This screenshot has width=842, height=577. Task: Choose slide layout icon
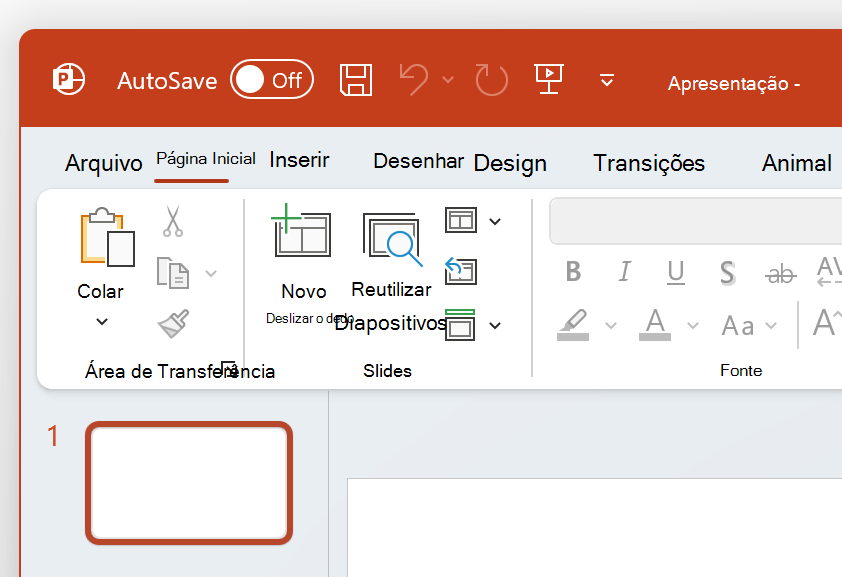coord(461,220)
